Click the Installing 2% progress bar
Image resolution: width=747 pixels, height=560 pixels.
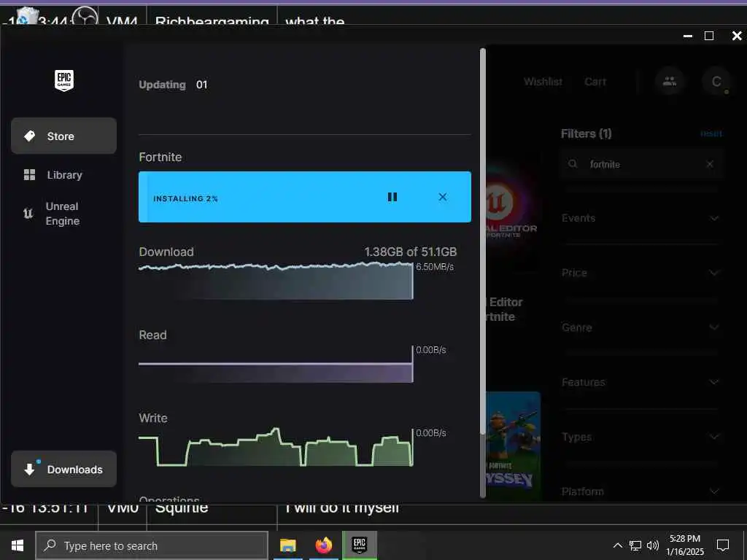[x=304, y=197]
